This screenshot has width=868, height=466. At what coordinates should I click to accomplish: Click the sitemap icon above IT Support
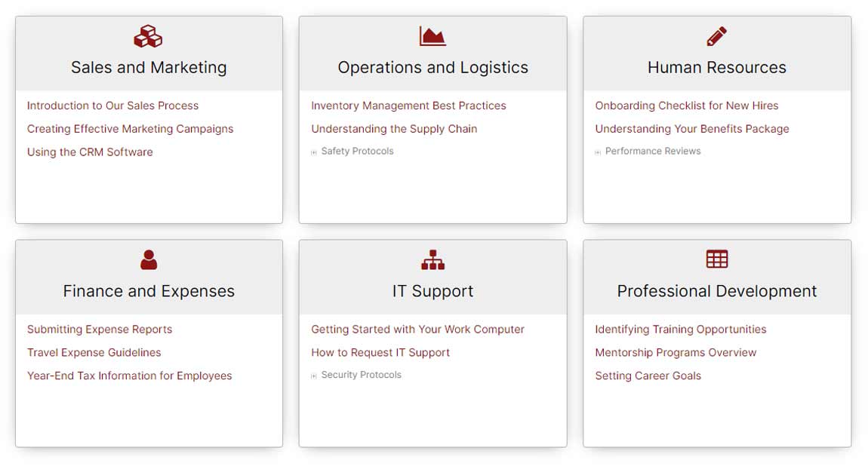click(432, 259)
